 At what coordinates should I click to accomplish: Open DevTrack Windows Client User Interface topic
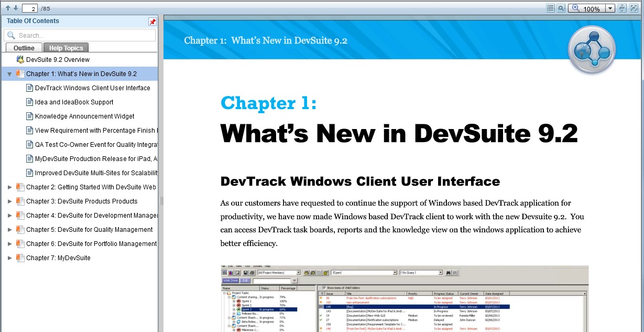pyautogui.click(x=92, y=88)
